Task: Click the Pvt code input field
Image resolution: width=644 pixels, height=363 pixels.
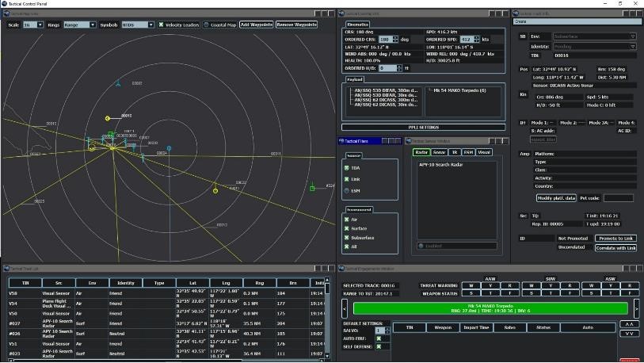Action: [x=619, y=198]
